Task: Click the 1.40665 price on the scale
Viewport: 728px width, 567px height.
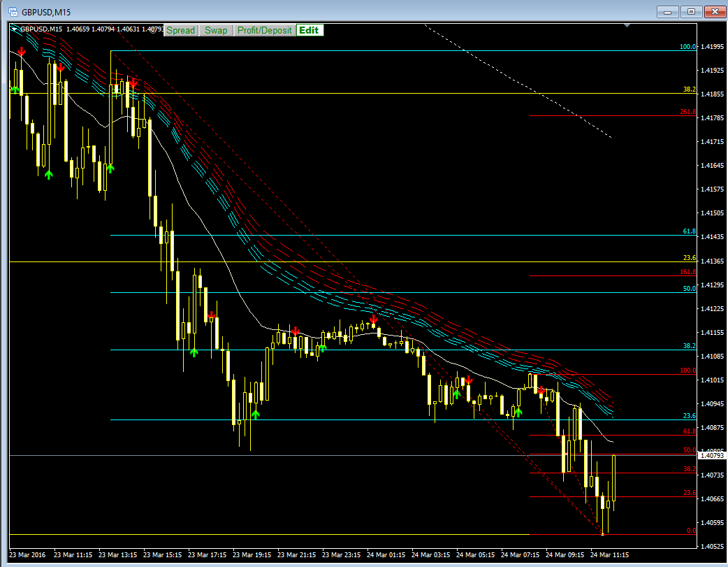Action: [x=712, y=498]
